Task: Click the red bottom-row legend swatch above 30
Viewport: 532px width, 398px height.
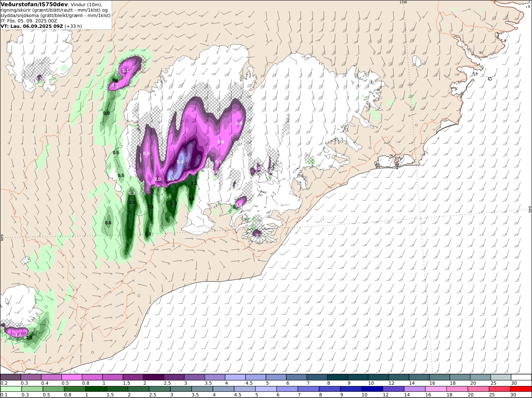Action: point(521,389)
